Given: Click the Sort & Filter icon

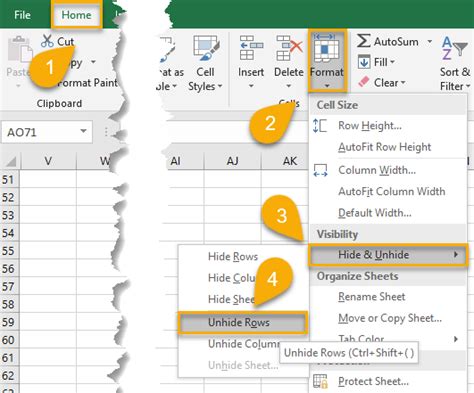Looking at the screenshot, I should (454, 48).
